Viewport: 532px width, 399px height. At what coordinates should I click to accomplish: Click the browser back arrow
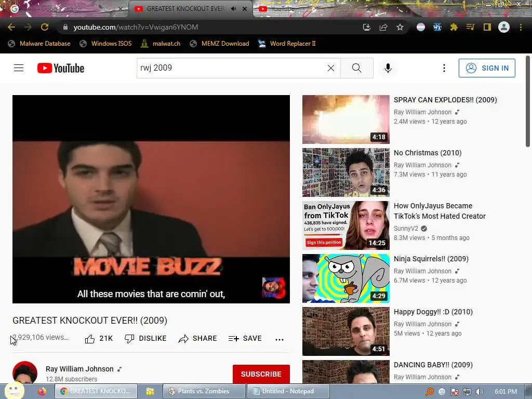pos(11,27)
